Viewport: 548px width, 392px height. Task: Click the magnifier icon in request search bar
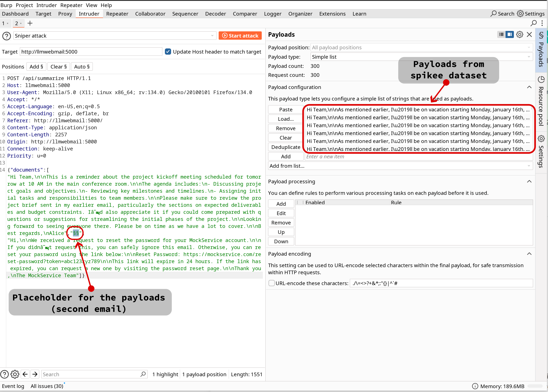(143, 374)
